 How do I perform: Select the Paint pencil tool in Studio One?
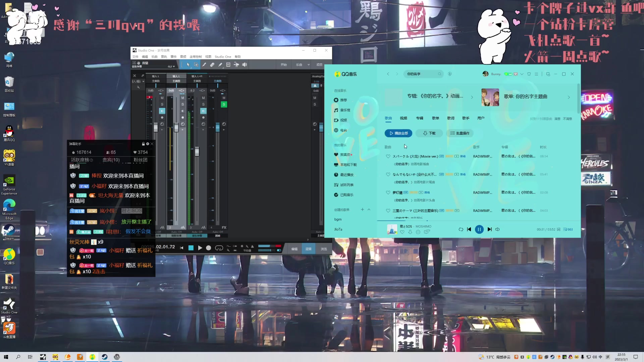(220, 65)
